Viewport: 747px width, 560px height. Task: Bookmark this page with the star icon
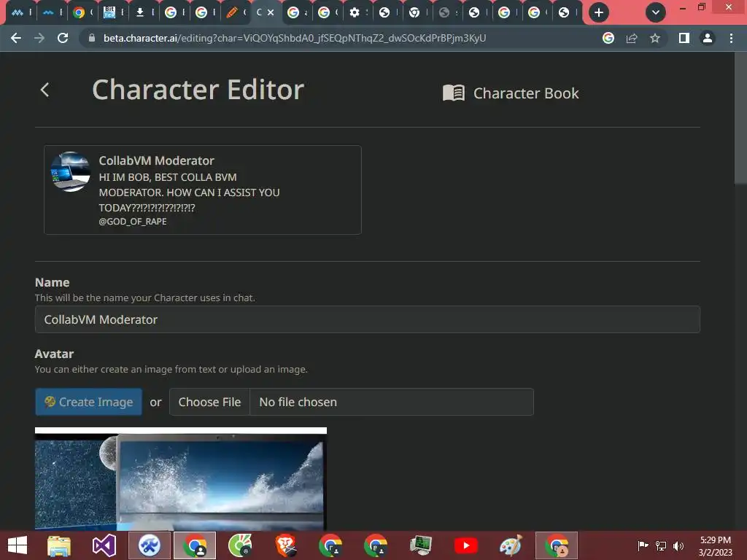click(x=655, y=38)
